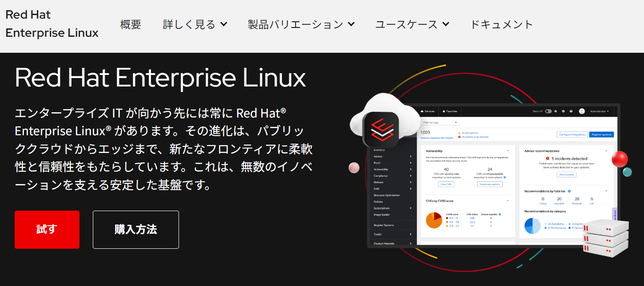This screenshot has height=286, width=644.
Task: Click the help question mark icon in dashboard header
Action: pos(571,111)
